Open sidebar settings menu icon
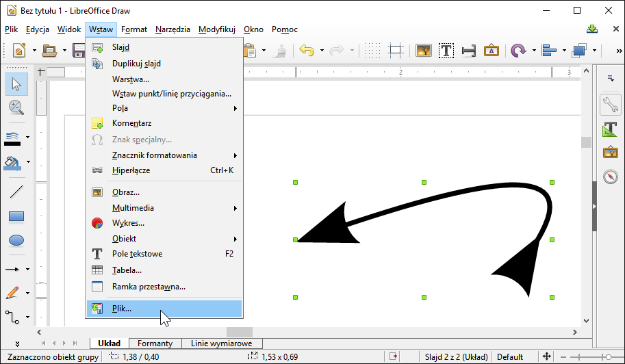Image resolution: width=625 pixels, height=364 pixels. 611,78
